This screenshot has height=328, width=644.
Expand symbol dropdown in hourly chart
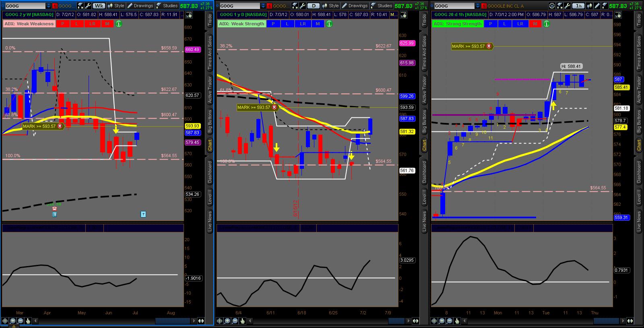(x=478, y=6)
